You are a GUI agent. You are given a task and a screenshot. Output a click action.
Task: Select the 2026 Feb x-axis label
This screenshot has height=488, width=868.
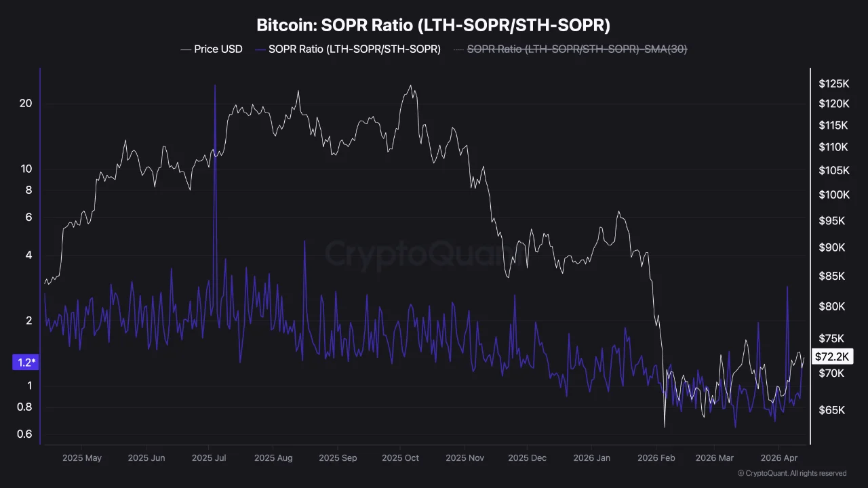(657, 458)
